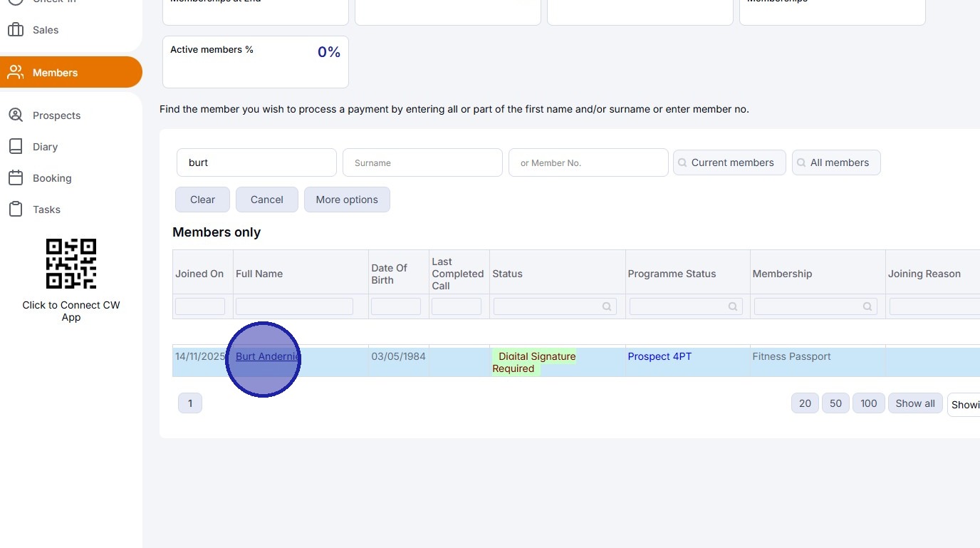The height and width of the screenshot is (548, 980).
Task: Click the Joined On column filter box
Action: click(x=200, y=306)
